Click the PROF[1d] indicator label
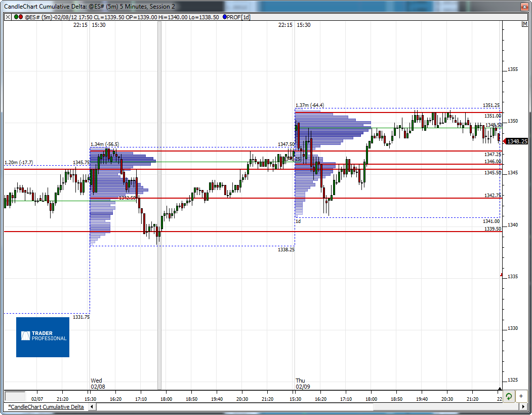 point(238,17)
